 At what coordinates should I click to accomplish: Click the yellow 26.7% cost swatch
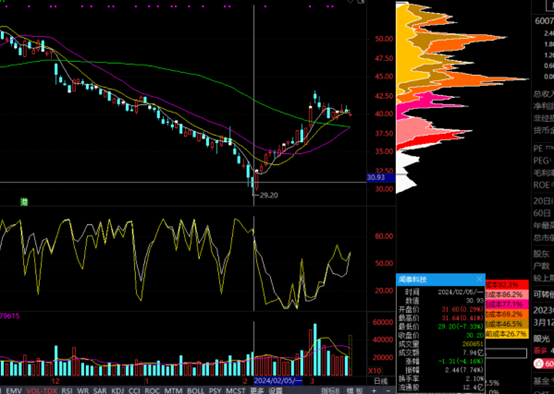click(507, 334)
